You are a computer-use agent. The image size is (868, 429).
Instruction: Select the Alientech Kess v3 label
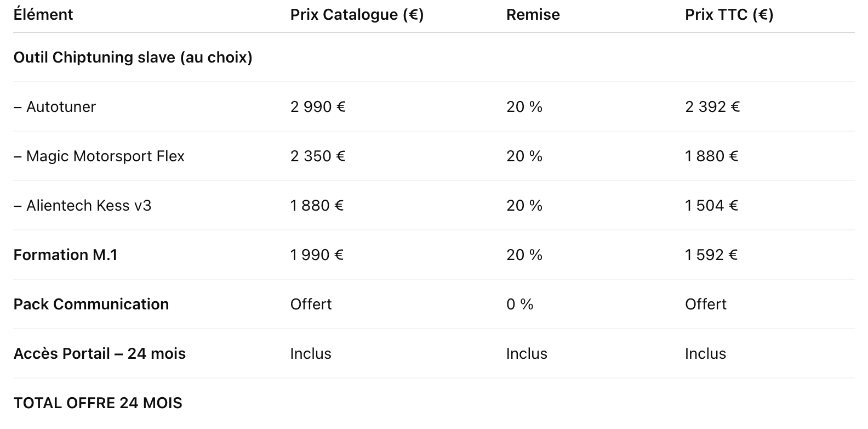83,205
